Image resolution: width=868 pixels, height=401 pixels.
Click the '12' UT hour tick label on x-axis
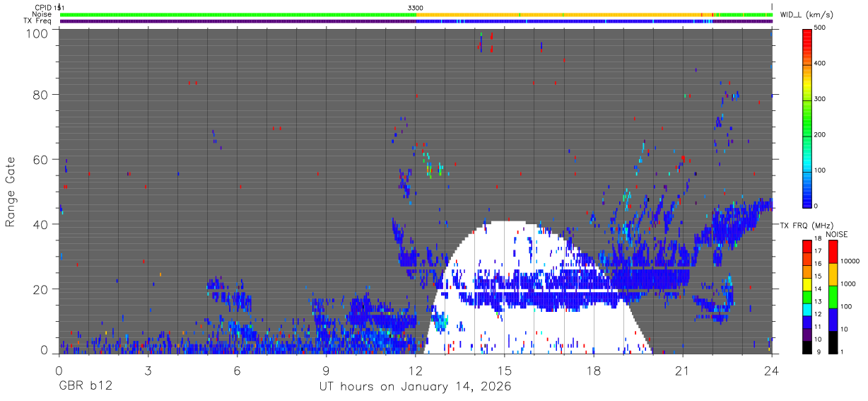click(415, 370)
